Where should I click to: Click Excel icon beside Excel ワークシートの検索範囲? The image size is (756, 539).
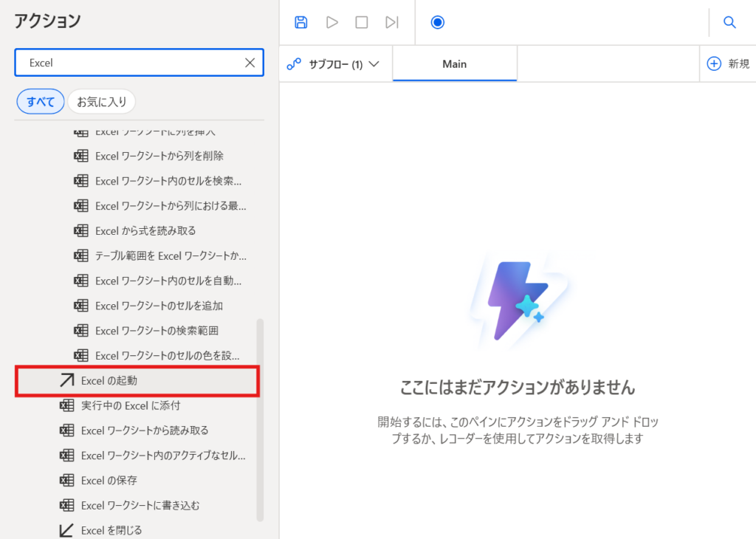point(81,330)
